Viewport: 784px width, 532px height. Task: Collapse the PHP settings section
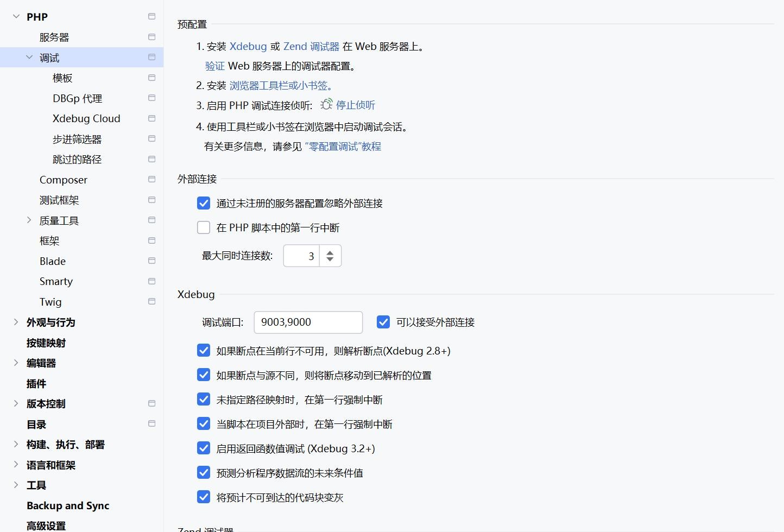[x=16, y=17]
